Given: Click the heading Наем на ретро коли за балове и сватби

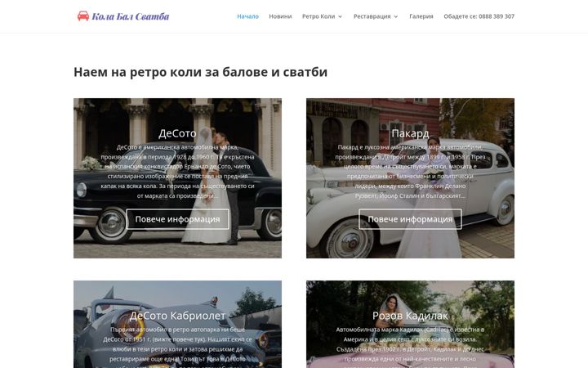Looking at the screenshot, I should [200, 72].
